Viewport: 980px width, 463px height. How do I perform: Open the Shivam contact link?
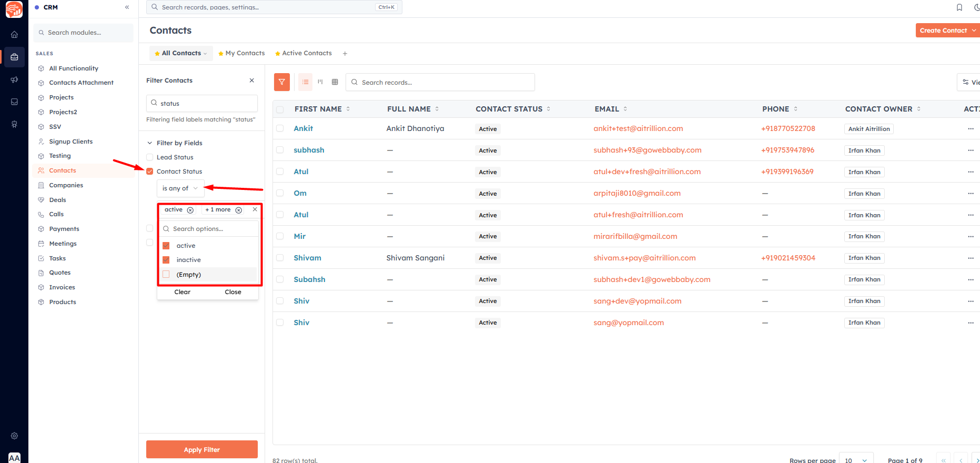click(x=307, y=258)
